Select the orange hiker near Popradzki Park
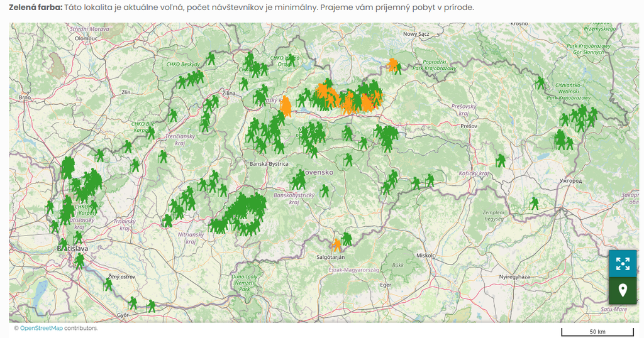Screen dimensions: 644x338 coord(393,65)
